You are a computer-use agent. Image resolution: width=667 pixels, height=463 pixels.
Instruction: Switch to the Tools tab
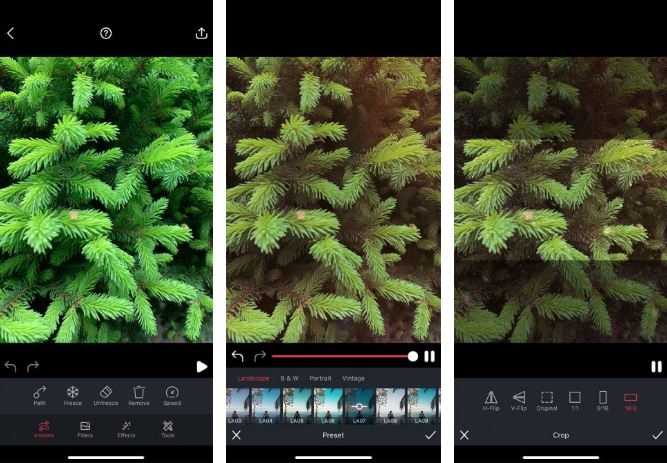tap(168, 429)
